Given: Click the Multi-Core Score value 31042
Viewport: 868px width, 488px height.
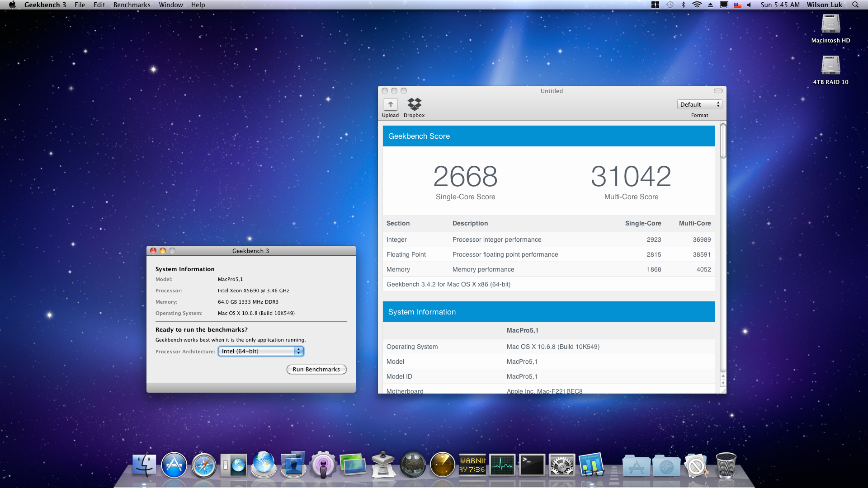Looking at the screenshot, I should point(631,176).
